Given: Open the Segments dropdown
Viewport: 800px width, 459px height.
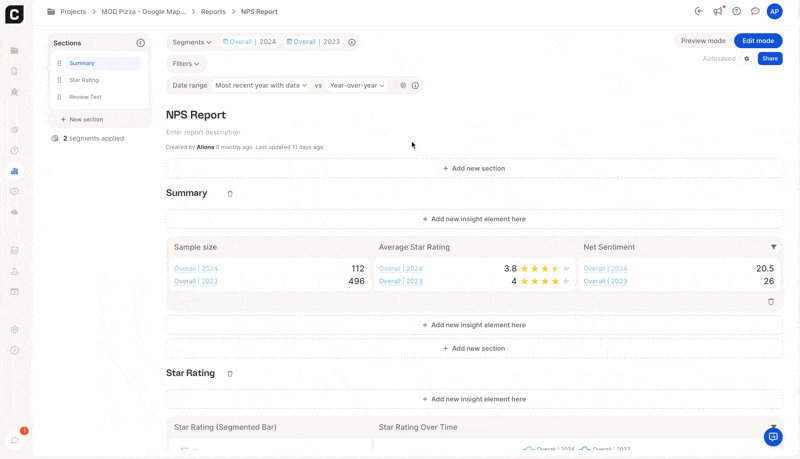Looking at the screenshot, I should click(x=192, y=42).
